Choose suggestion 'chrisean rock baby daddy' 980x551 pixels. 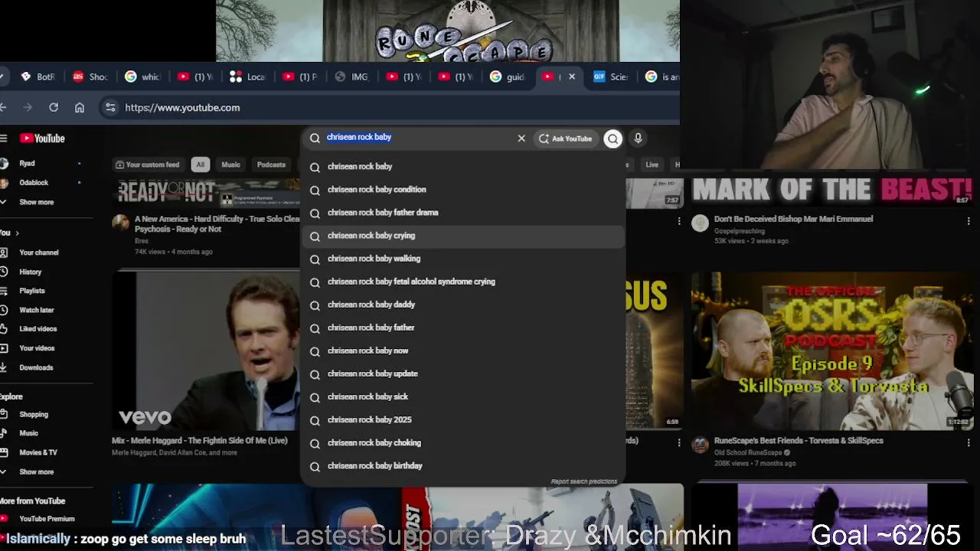[464, 305]
